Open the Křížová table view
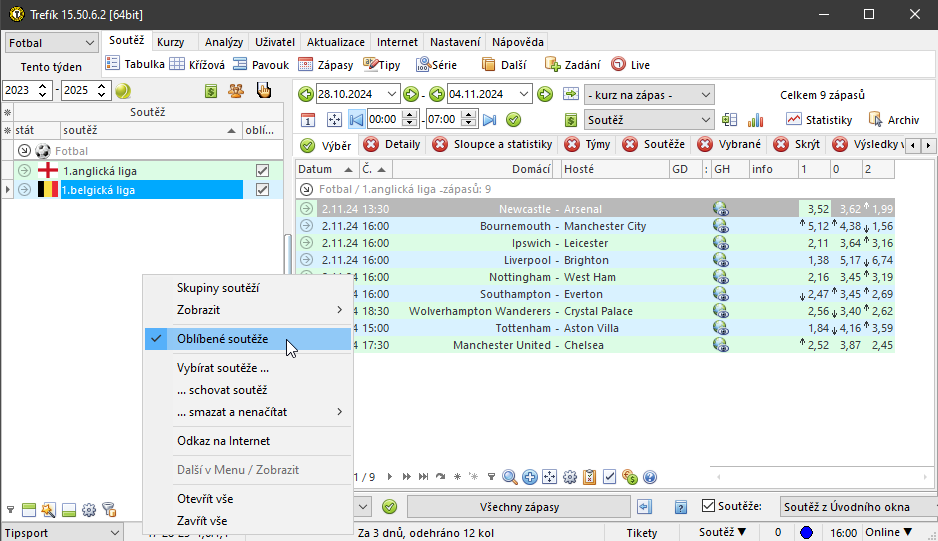The width and height of the screenshot is (938, 541). (197, 65)
